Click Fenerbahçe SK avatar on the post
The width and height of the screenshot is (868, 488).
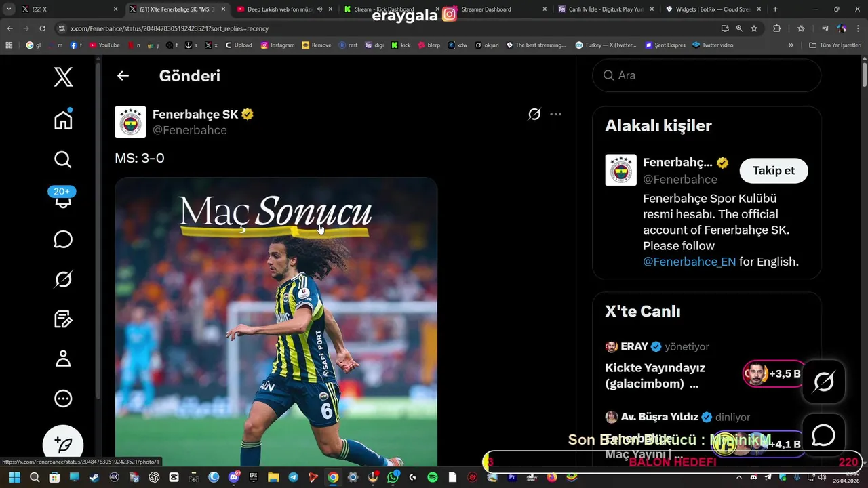pos(130,122)
